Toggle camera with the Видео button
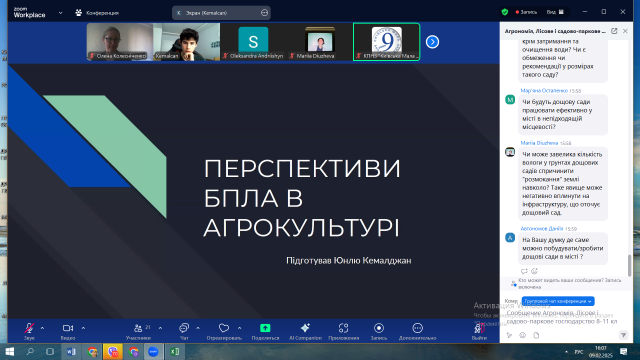This screenshot has height=360, width=640. (68, 328)
